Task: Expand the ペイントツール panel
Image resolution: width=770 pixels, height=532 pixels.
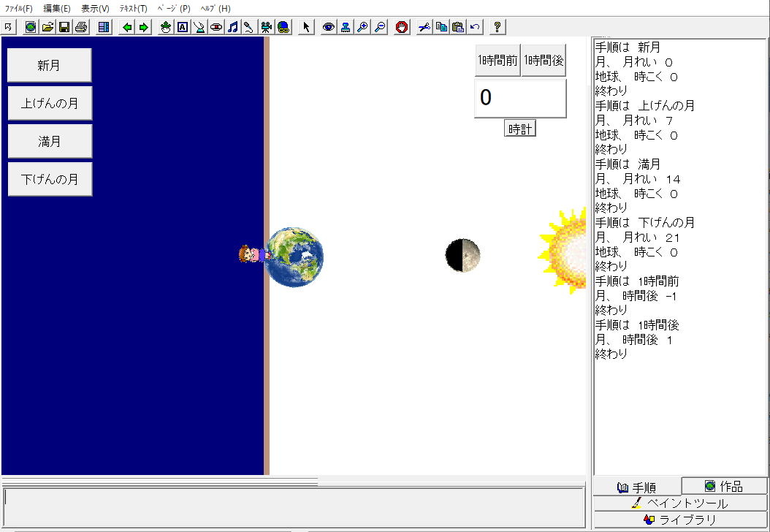Action: click(x=679, y=503)
